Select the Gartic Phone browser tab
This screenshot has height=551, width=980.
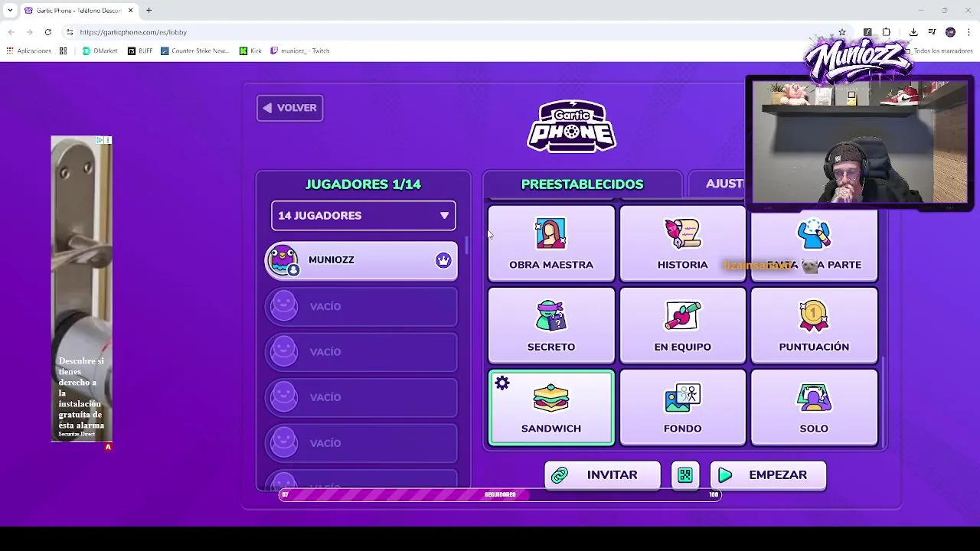tap(79, 11)
